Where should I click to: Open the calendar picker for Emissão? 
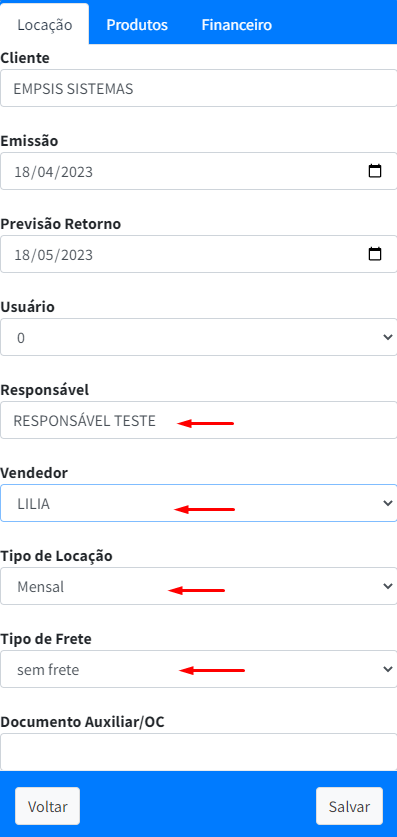[x=375, y=171]
